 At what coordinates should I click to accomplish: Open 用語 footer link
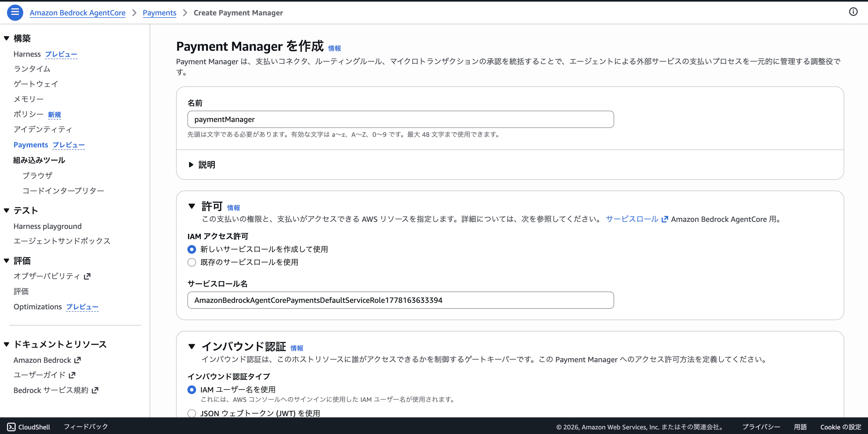point(800,427)
